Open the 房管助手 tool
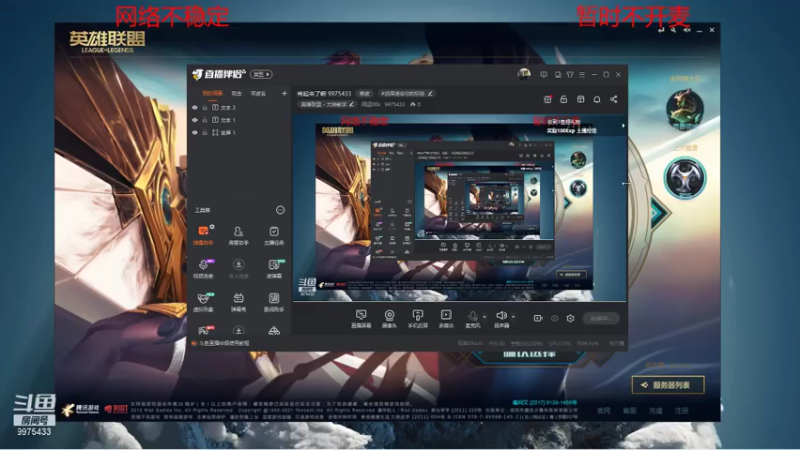 pos(238,235)
